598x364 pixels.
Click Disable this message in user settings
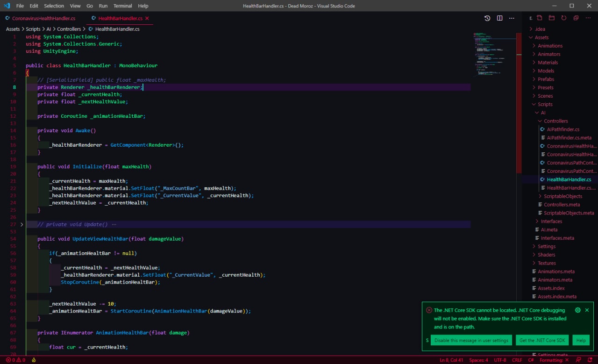click(x=471, y=340)
